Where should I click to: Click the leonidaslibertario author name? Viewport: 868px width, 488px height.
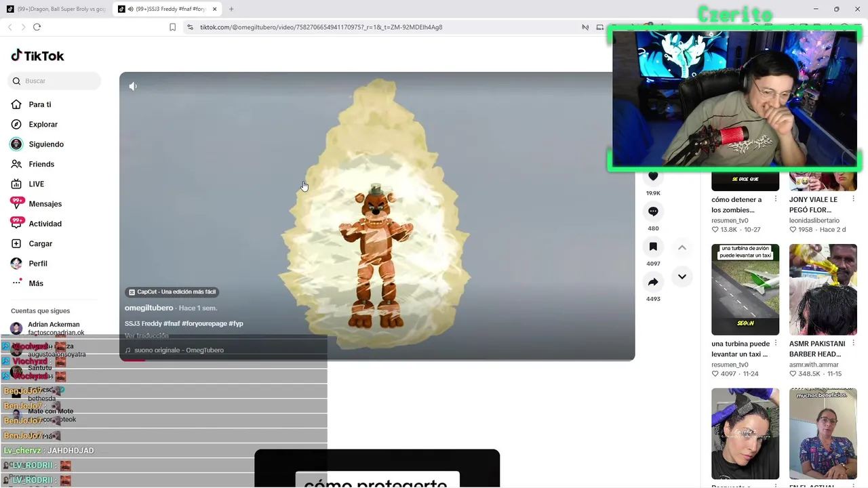[814, 220]
